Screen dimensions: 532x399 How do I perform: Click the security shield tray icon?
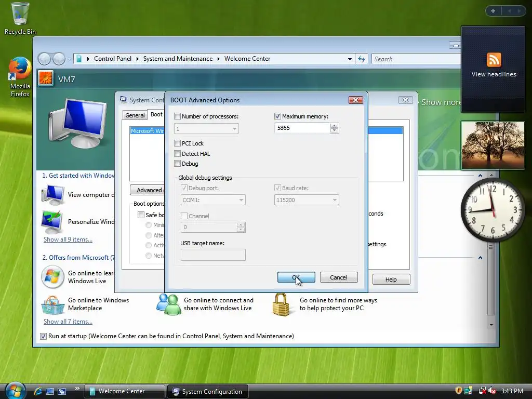tap(458, 391)
